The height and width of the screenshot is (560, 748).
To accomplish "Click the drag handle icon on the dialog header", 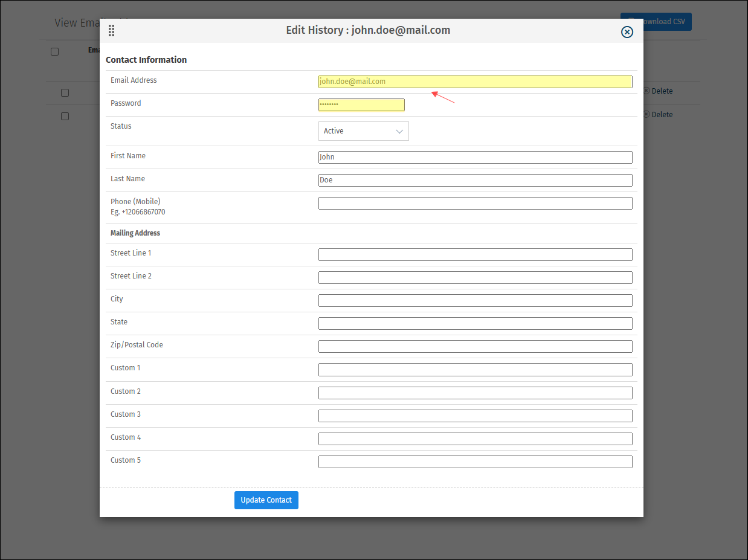I will 111,30.
